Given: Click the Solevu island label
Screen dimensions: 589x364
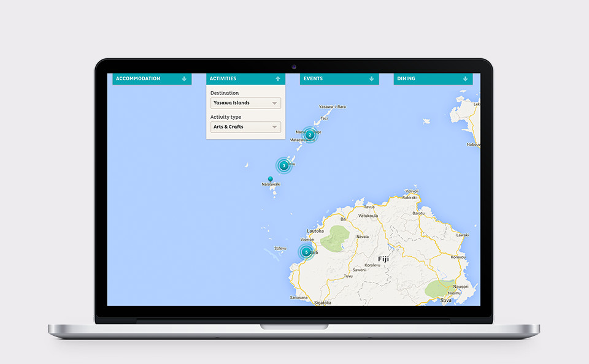Looking at the screenshot, I should point(280,248).
